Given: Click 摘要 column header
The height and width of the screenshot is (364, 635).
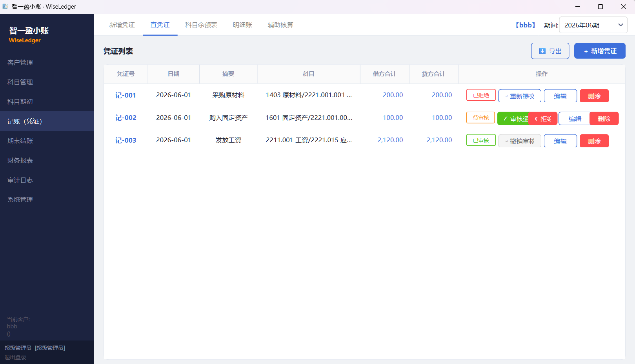Looking at the screenshot, I should pyautogui.click(x=228, y=74).
